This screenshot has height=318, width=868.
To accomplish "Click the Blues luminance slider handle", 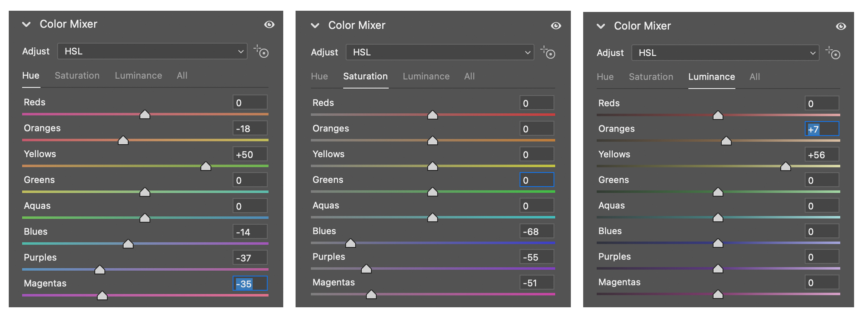I will click(718, 243).
